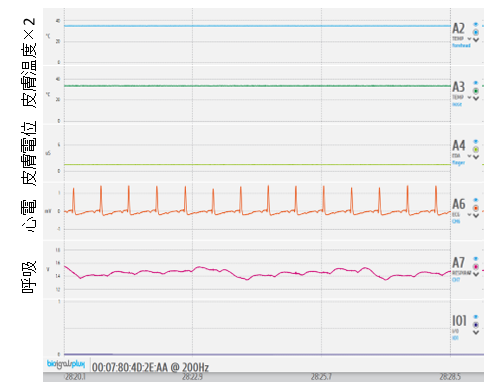Click the navy color circle of channel IO1
This screenshot has height=388, width=503.
tap(476, 325)
